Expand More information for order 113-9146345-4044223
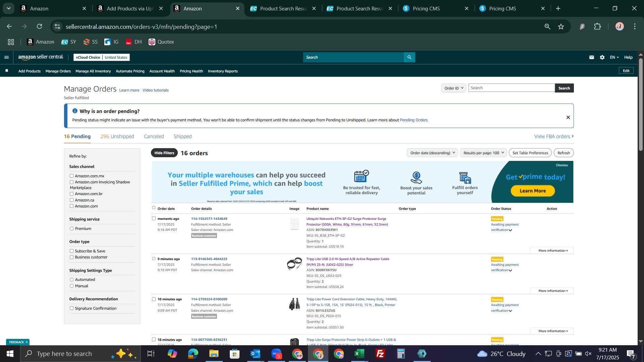Screen dimensions: 644x362 click(x=552, y=291)
